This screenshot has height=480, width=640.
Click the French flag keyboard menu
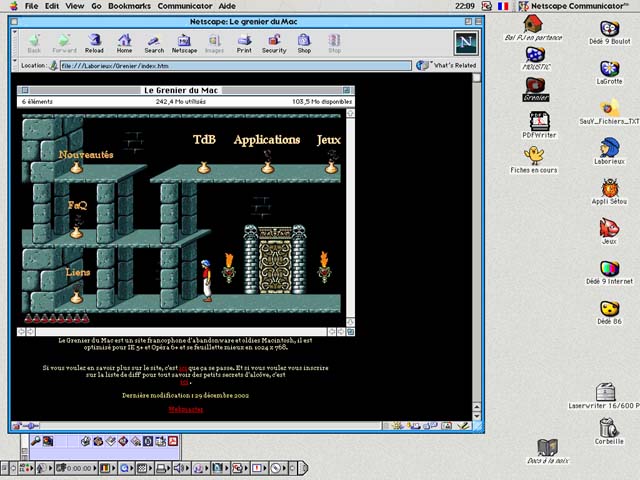503,6
